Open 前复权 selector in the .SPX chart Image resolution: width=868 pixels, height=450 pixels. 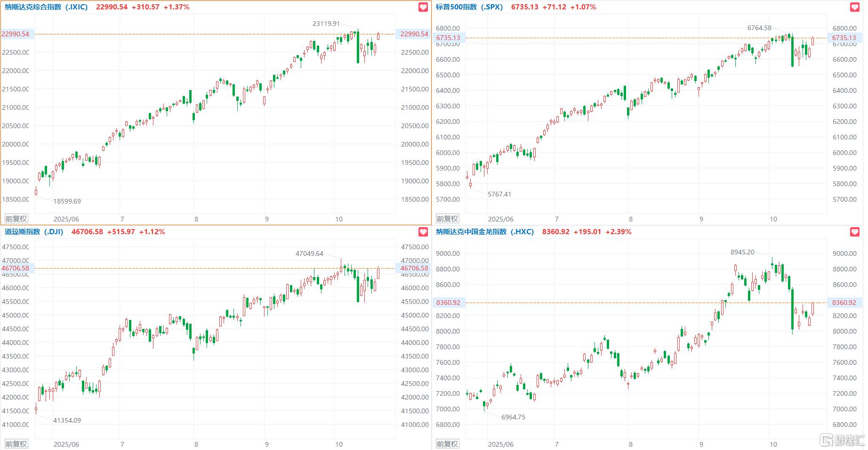(447, 219)
